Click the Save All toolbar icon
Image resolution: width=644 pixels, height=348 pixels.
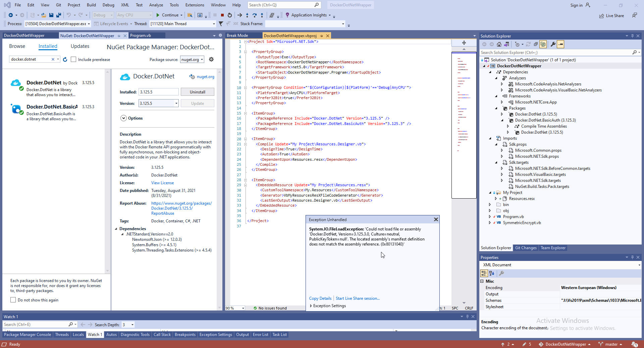pyautogui.click(x=59, y=15)
